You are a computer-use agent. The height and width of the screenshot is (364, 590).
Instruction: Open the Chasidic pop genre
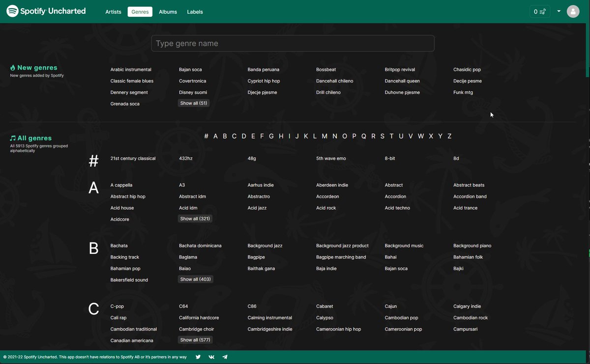(467, 70)
